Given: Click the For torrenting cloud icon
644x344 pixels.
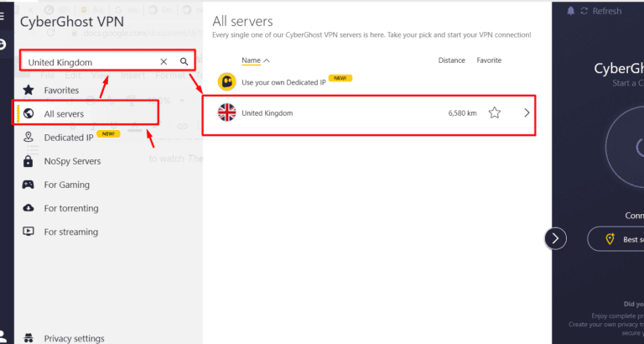Looking at the screenshot, I should pos(29,208).
